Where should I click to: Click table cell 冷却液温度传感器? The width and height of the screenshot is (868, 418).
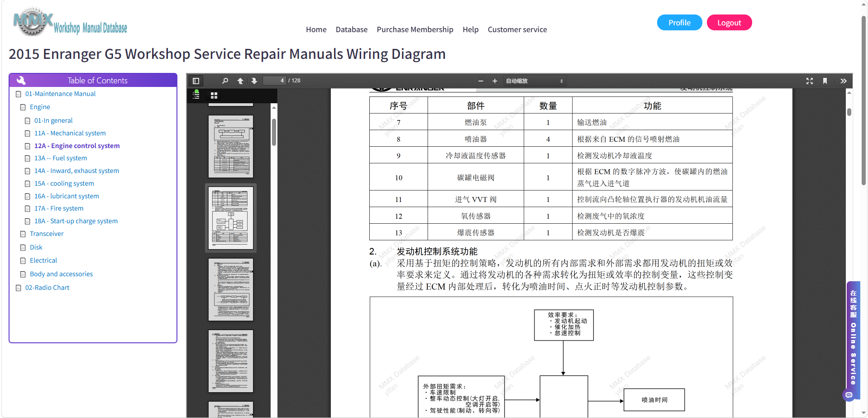pos(476,155)
